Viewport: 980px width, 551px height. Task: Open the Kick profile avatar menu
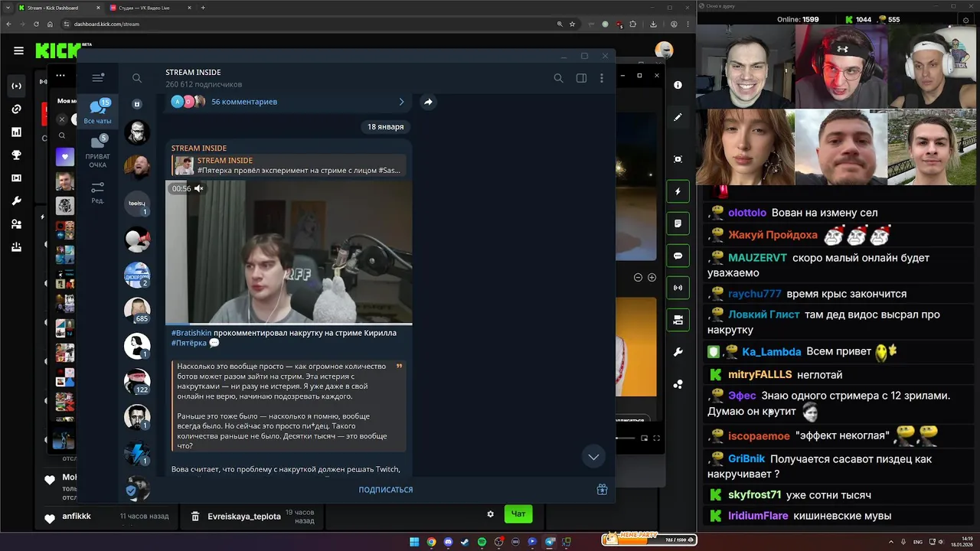click(x=664, y=51)
